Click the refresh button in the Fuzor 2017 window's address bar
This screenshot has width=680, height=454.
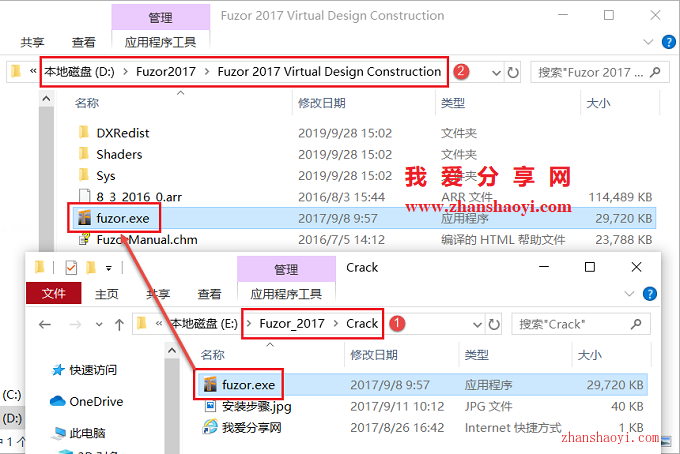[x=513, y=72]
